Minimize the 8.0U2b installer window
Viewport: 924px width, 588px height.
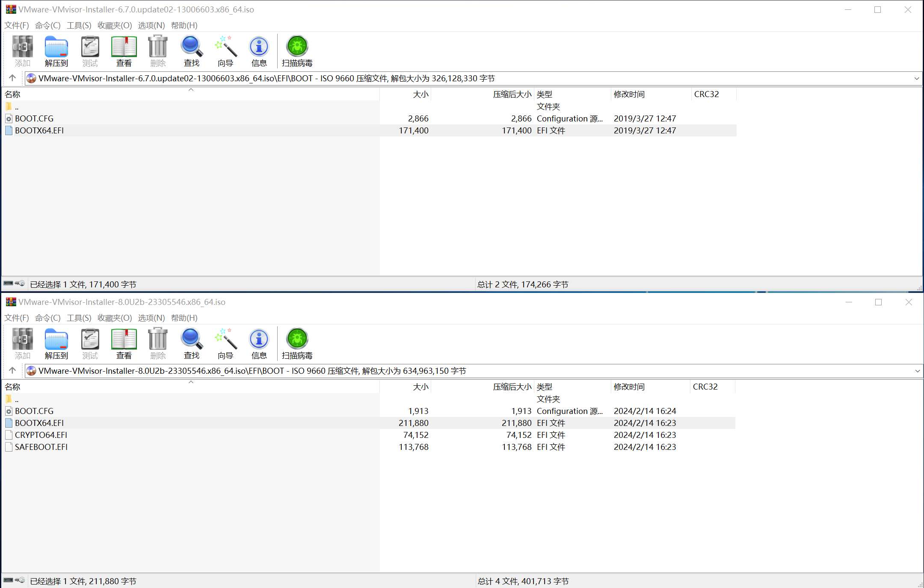click(x=849, y=302)
